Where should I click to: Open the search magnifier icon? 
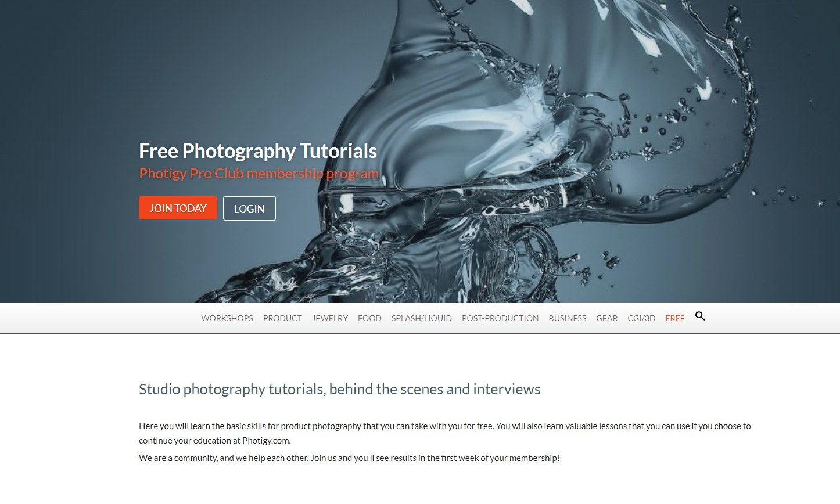click(700, 316)
